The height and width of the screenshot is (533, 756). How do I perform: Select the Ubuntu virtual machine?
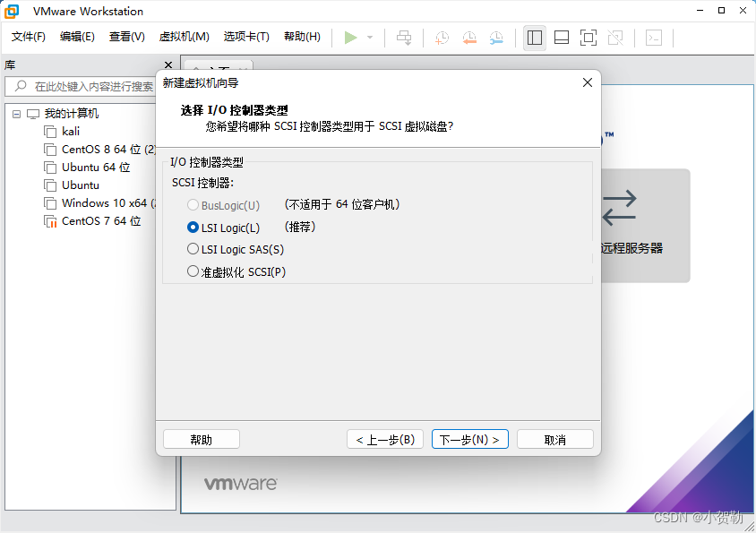(81, 185)
